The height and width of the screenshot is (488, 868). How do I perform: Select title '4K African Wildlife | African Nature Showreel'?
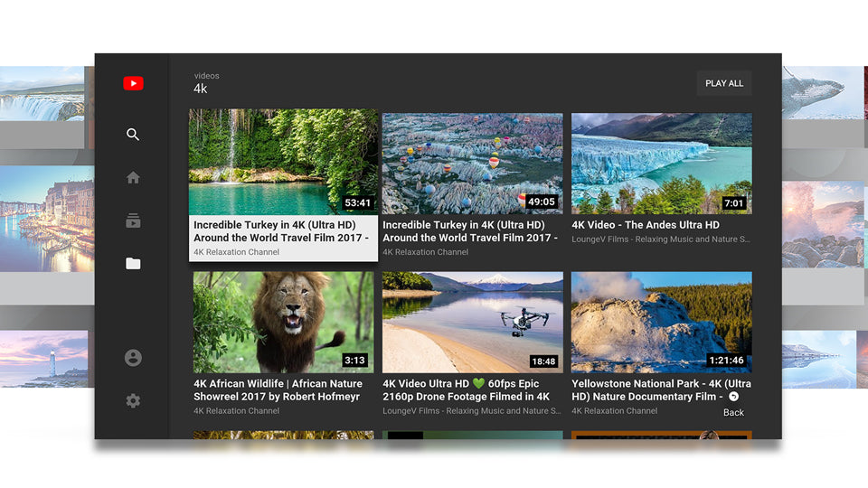[x=278, y=390]
